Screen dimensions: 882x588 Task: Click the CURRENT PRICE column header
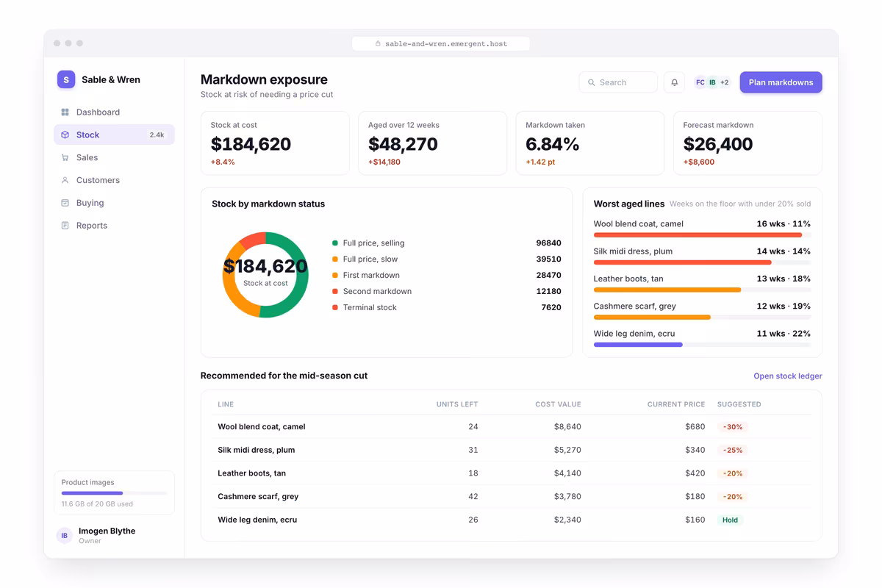point(676,404)
